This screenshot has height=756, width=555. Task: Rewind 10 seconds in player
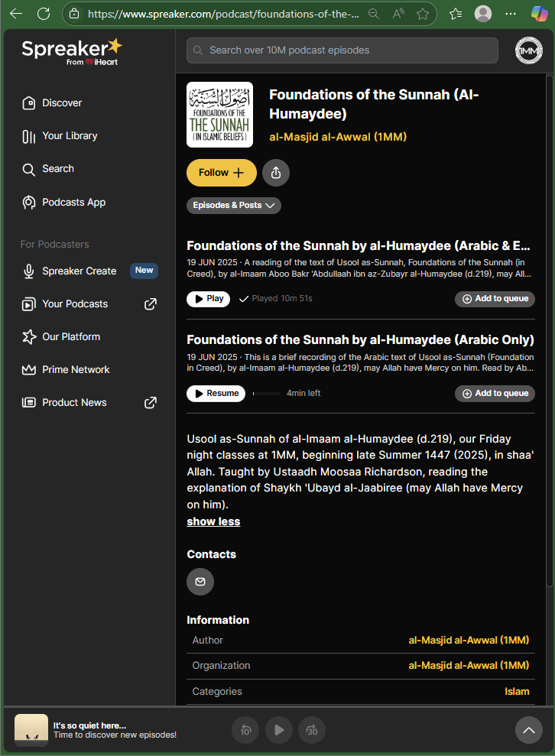[x=245, y=730]
